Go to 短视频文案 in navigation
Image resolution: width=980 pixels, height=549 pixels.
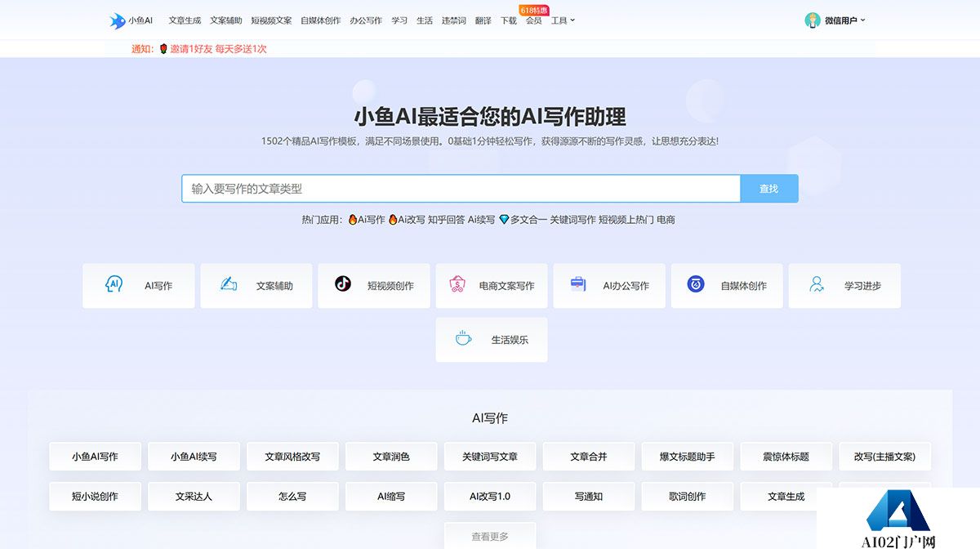(271, 20)
